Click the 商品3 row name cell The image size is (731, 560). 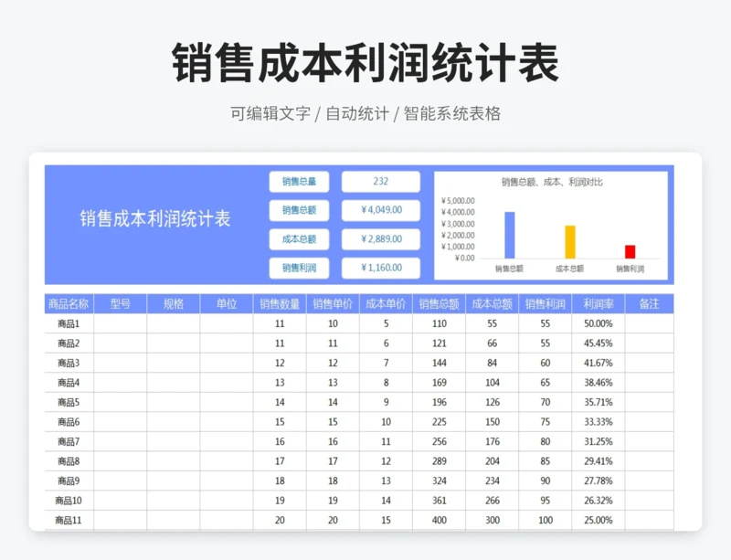69,363
